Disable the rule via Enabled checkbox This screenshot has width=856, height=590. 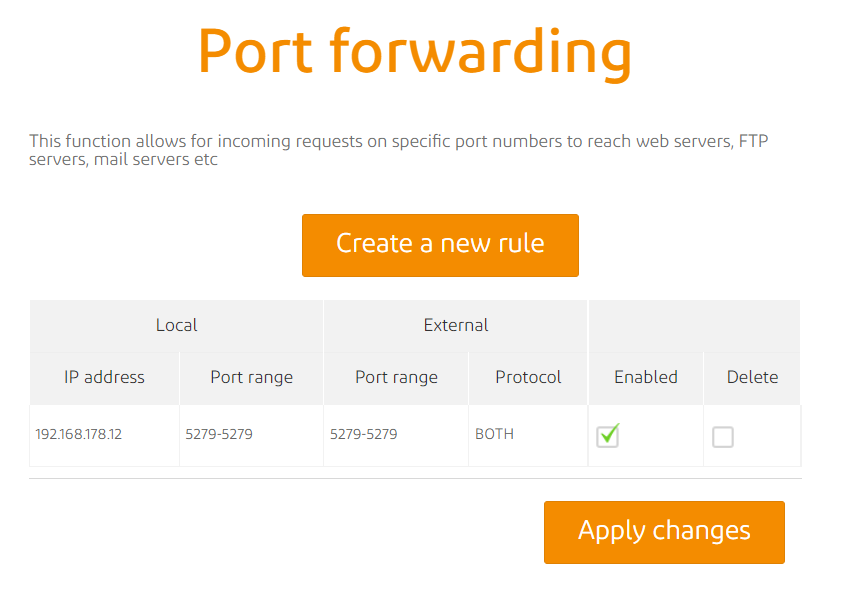pos(608,436)
